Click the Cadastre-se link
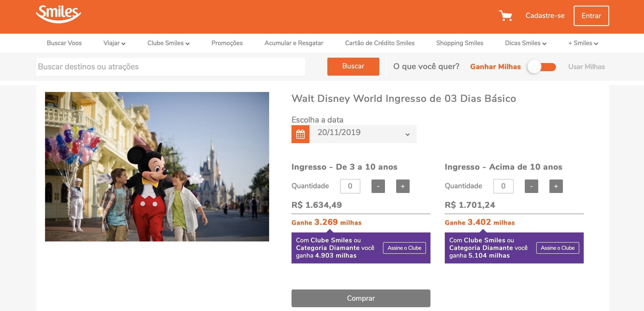 coord(545,15)
